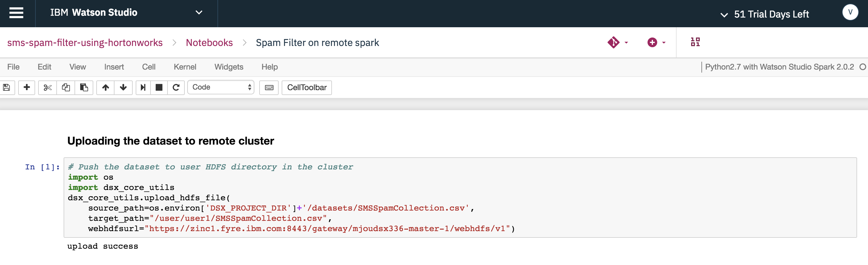Cut the selected cell with scissors
The height and width of the screenshot is (265, 868).
click(48, 87)
